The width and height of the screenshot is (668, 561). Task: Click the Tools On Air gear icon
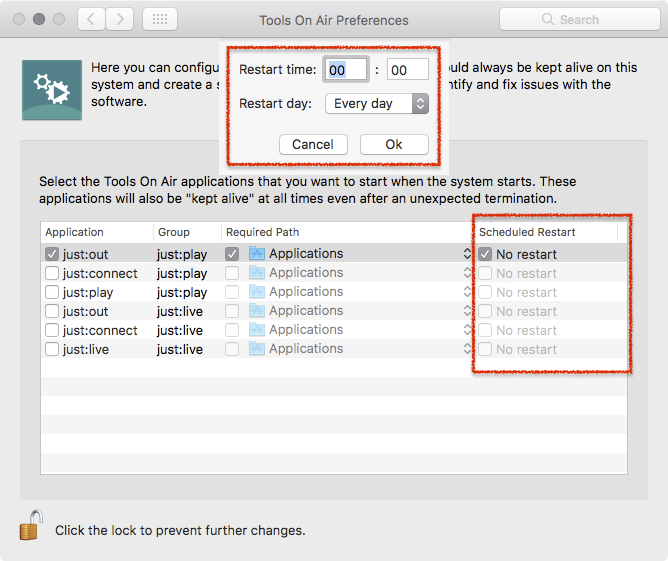point(52,90)
